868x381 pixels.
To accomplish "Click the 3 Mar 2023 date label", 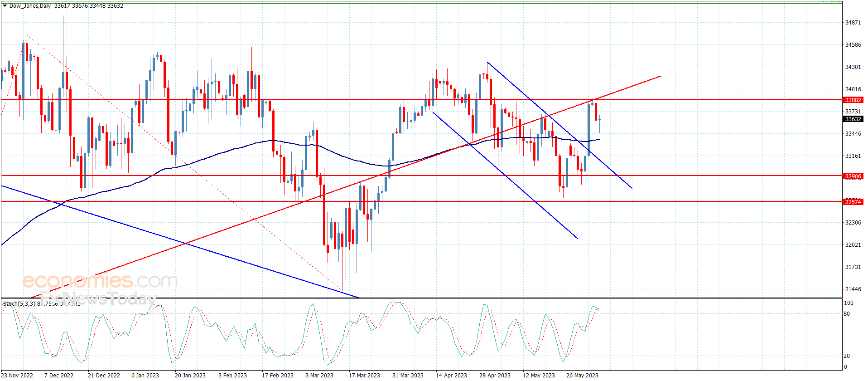I will pos(319,375).
